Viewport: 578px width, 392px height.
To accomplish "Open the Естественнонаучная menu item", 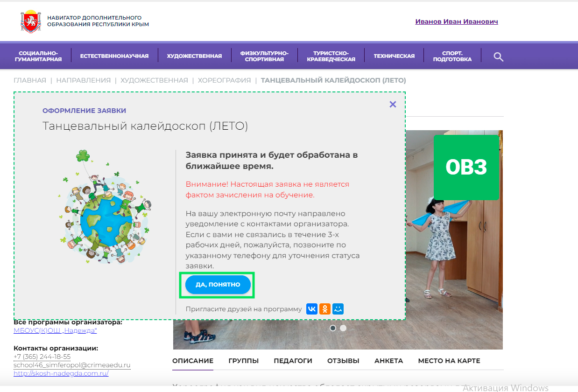I will point(114,56).
